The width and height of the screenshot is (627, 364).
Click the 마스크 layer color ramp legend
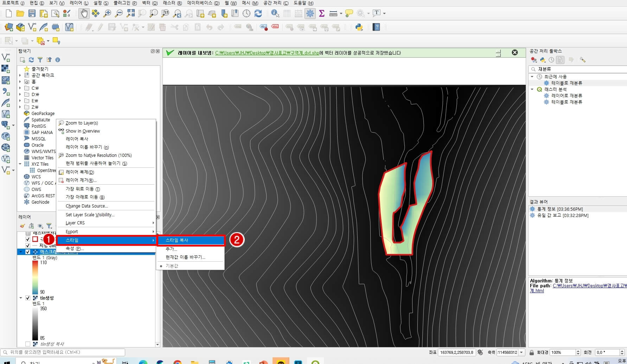coord(35,277)
